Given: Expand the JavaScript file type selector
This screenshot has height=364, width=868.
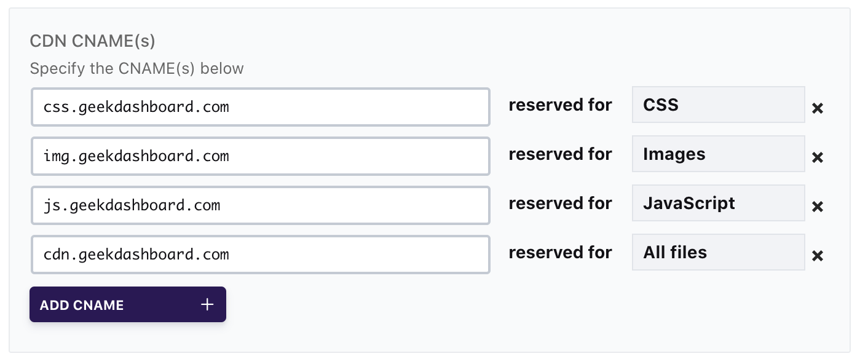Looking at the screenshot, I should point(718,203).
